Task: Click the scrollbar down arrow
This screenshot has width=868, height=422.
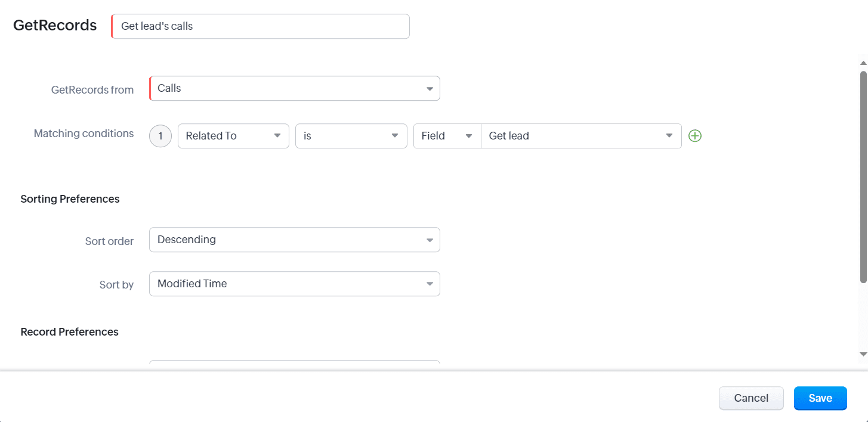Action: point(863,354)
